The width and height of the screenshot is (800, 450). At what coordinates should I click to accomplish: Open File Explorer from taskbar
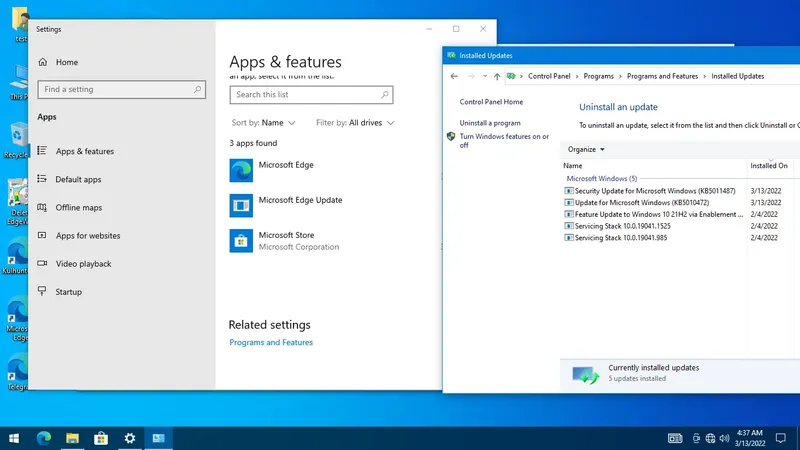[x=72, y=438]
